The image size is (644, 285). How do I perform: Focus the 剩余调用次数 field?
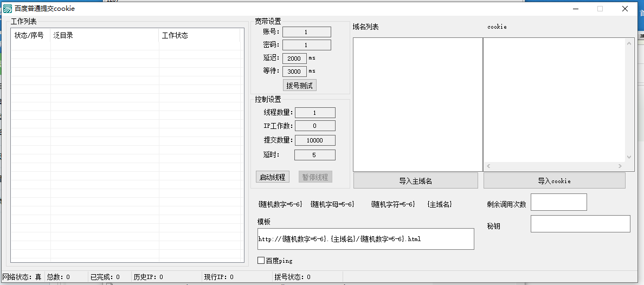point(558,202)
